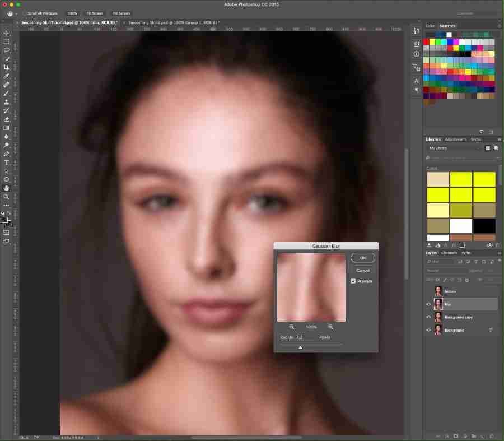The height and width of the screenshot is (441, 504).
Task: Open the Swatches panel menu
Action: pos(499,26)
